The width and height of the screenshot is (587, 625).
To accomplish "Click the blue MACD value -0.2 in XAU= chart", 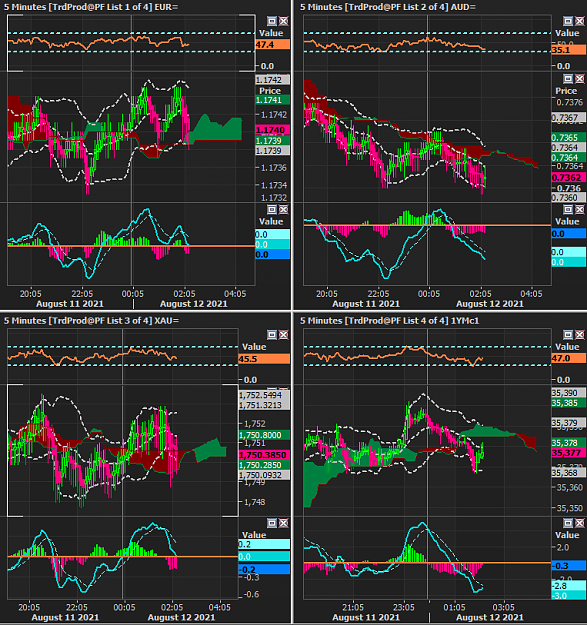I will 264,570.
